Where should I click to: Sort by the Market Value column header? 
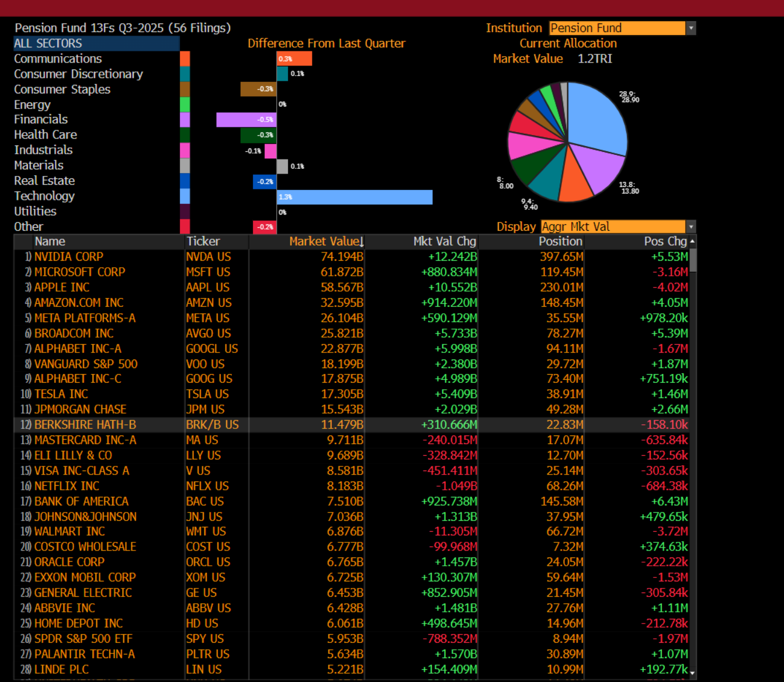coord(326,241)
